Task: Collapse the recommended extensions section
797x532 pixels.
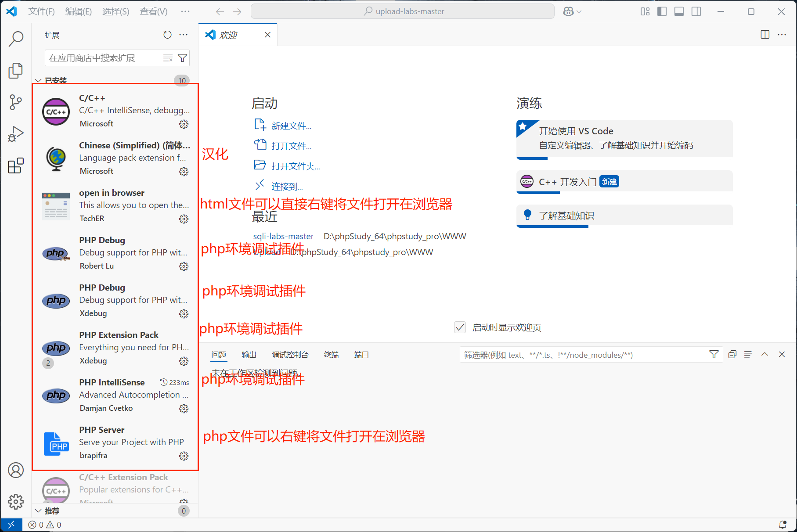Action: (x=38, y=510)
